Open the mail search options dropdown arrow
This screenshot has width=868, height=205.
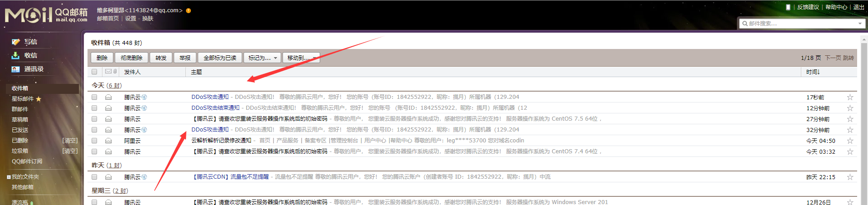(860, 24)
